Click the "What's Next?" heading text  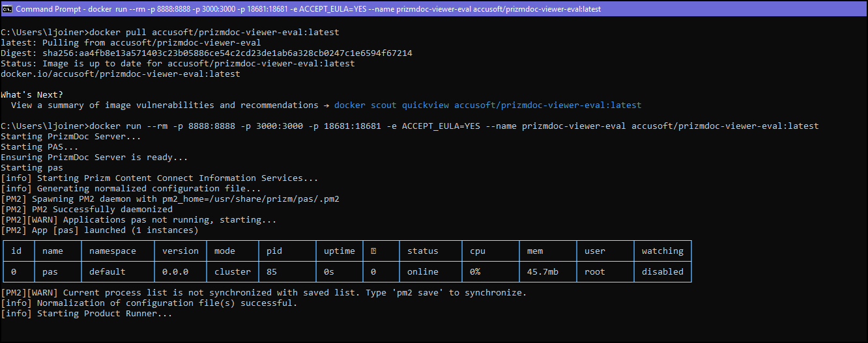pos(32,95)
